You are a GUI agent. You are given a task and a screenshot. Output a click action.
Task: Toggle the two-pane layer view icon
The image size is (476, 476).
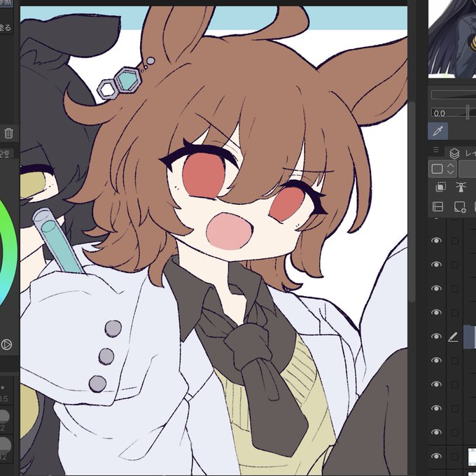[x=437, y=206]
